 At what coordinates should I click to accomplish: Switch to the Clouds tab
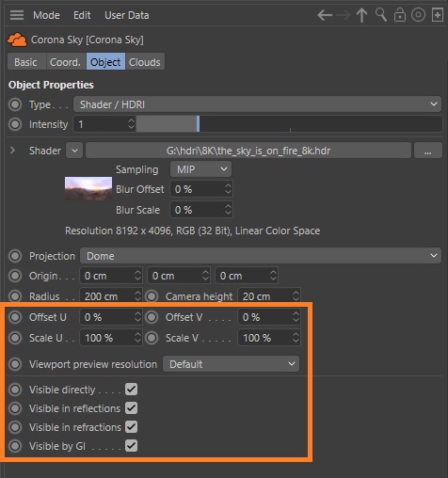[145, 62]
